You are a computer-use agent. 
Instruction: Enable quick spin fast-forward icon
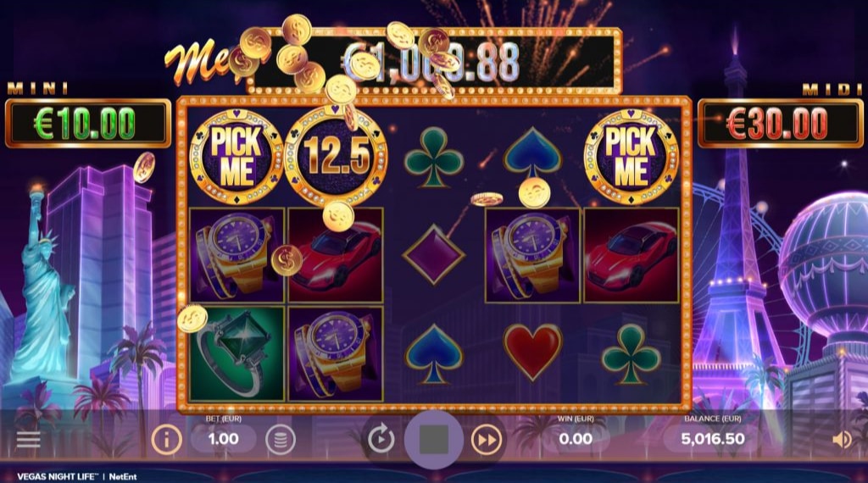[486, 440]
